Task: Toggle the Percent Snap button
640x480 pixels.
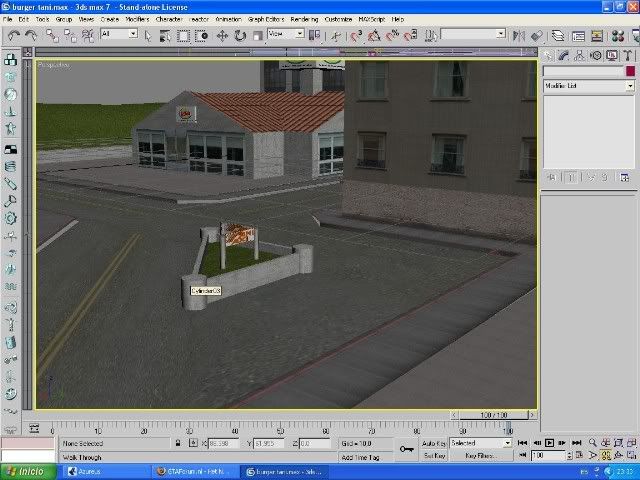Action: (x=392, y=36)
